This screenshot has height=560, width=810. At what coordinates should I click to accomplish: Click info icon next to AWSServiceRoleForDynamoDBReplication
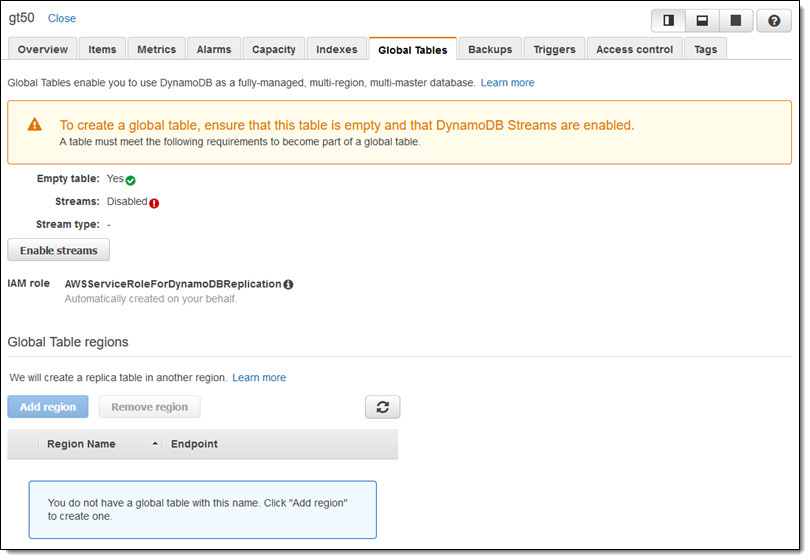pyautogui.click(x=288, y=285)
